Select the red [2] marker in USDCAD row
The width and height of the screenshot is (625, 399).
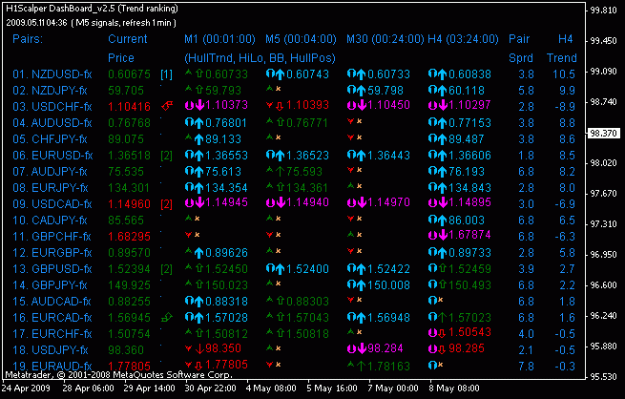click(167, 204)
